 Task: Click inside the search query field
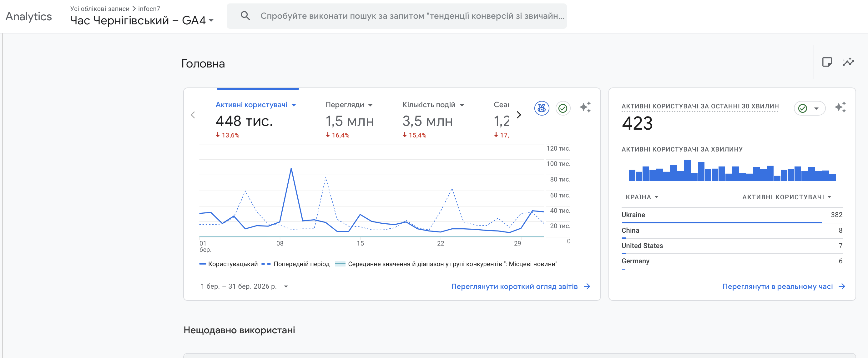[x=404, y=16]
